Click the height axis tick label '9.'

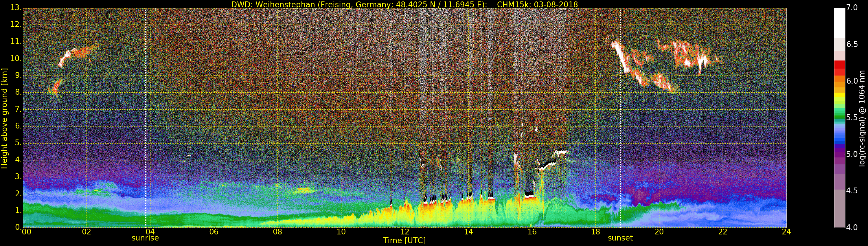pyautogui.click(x=18, y=75)
